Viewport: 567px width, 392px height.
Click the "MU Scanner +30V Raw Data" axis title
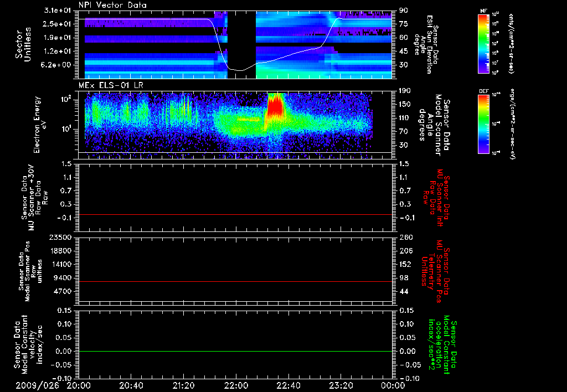tap(34, 198)
